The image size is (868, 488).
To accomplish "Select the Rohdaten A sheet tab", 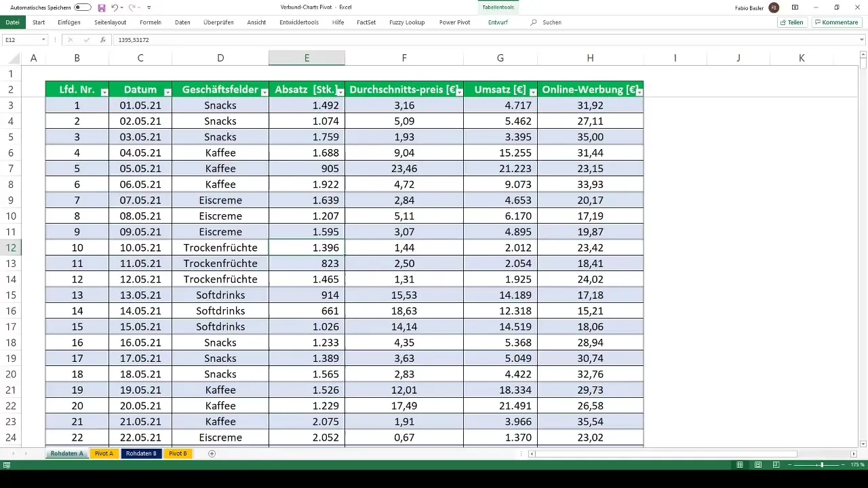I will pos(67,453).
